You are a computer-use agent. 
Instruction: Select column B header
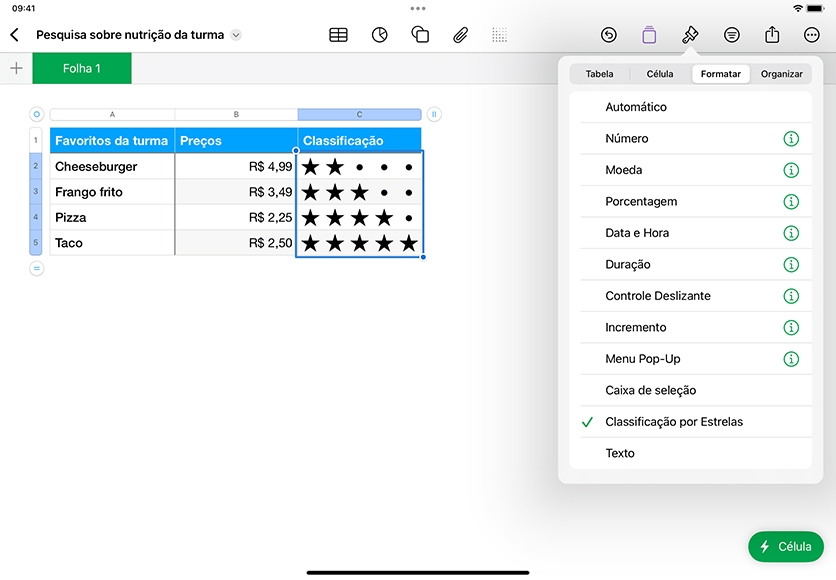click(236, 114)
